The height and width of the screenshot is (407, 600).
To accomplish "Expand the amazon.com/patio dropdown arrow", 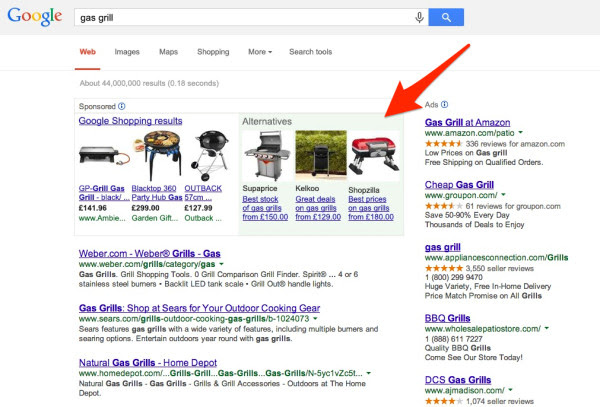I will [x=520, y=132].
